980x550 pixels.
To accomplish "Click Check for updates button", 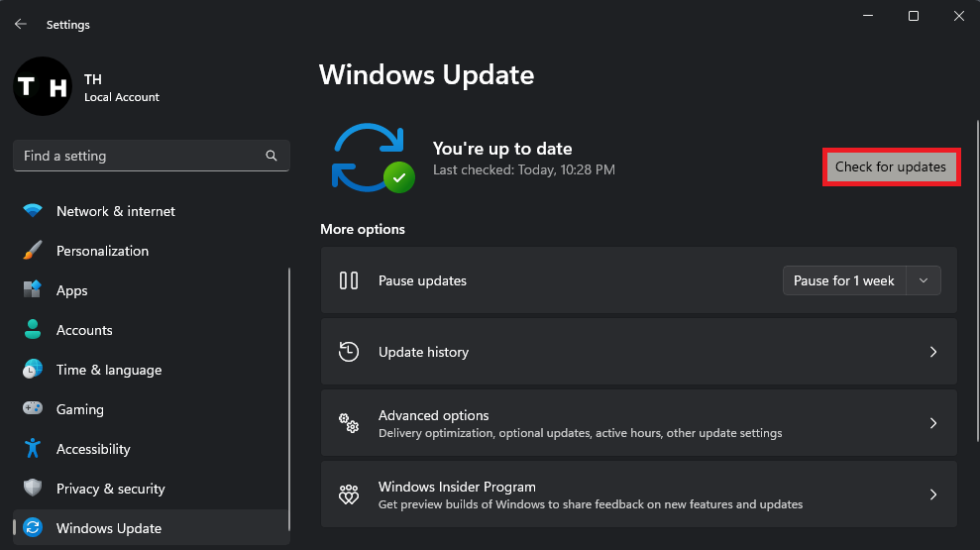I will [891, 166].
